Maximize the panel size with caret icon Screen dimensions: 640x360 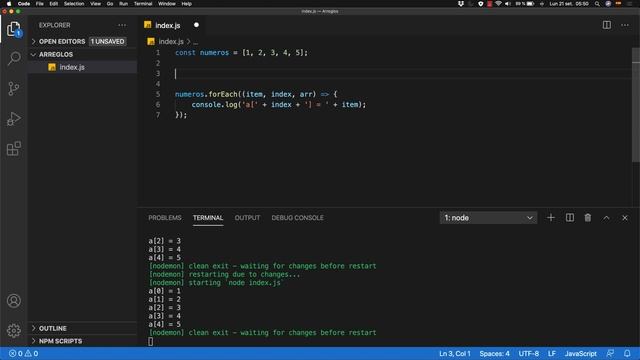(x=606, y=218)
